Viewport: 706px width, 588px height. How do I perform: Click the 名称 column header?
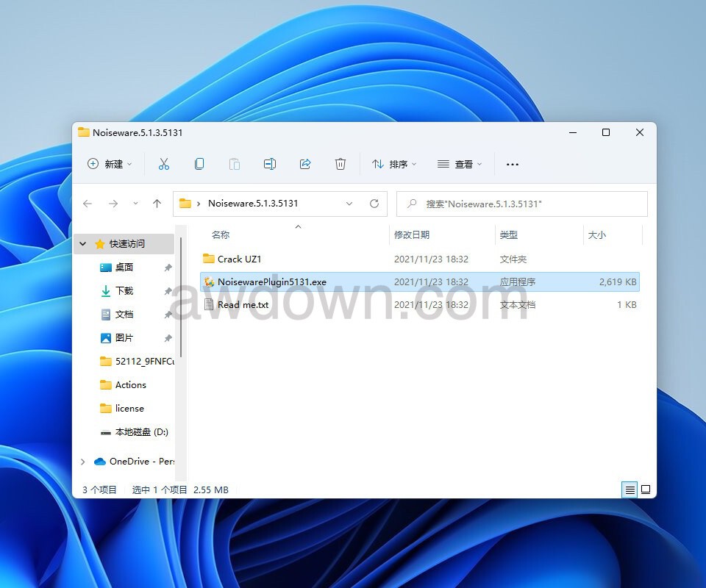pyautogui.click(x=221, y=235)
